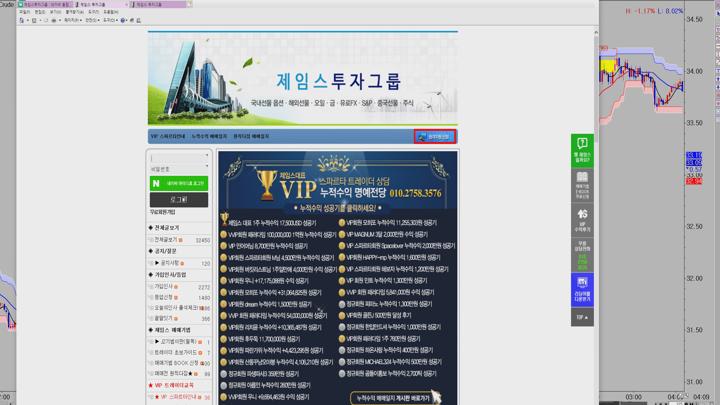
Task: Click the 'dream' VIP member success row
Action: (x=266, y=304)
